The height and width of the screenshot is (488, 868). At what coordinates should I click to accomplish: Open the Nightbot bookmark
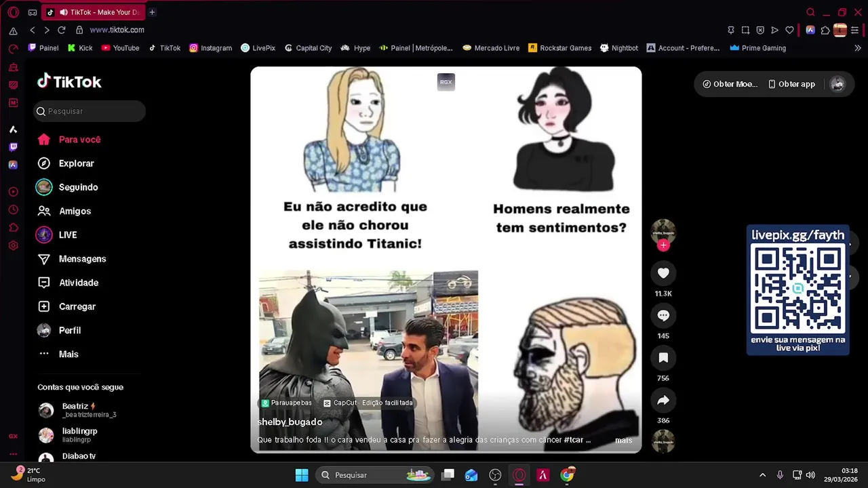tap(619, 48)
